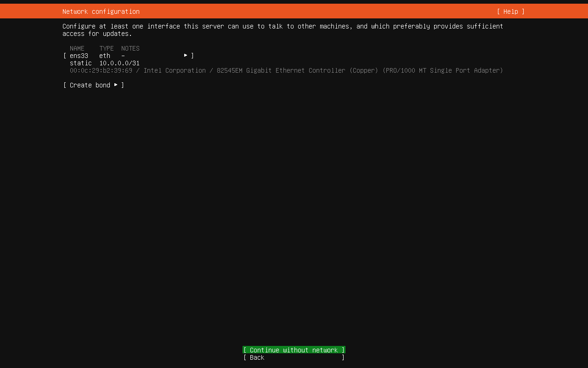Click the NAME column header
The width and height of the screenshot is (588, 368).
[x=77, y=48]
